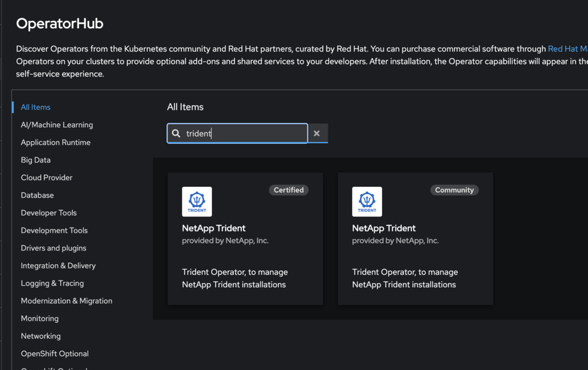Open the AI/Machine Learning category
Viewport: 588px width, 370px height.
coord(57,125)
